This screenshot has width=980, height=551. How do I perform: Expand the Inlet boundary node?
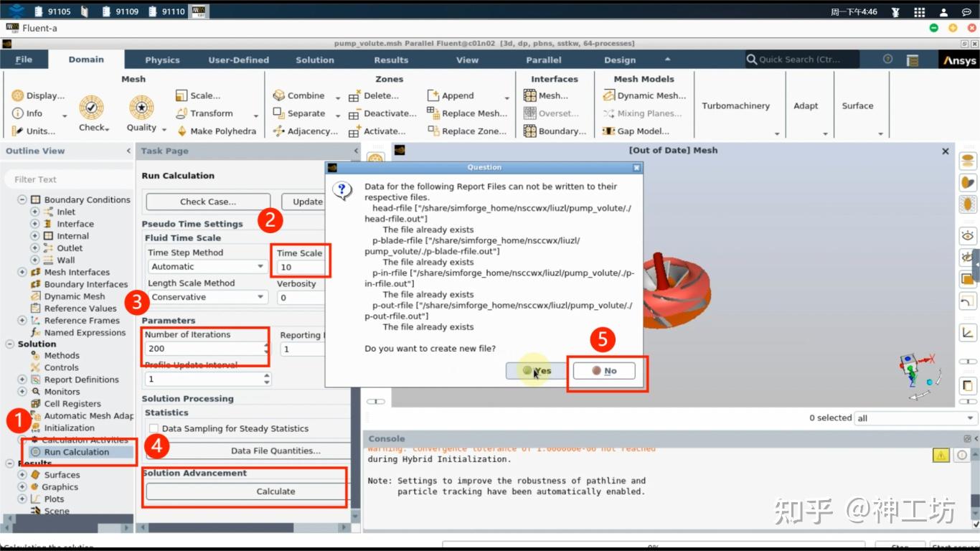[34, 212]
